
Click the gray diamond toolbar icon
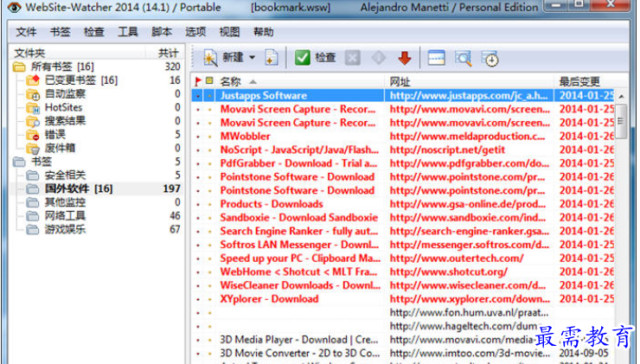pos(378,58)
